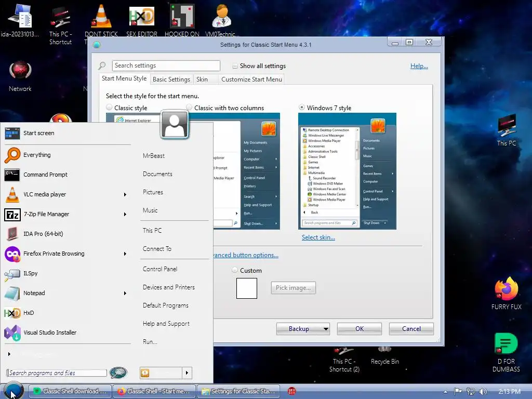532x399 pixels.
Task: Expand All Programs arrow in start menu
Action: pos(9,354)
